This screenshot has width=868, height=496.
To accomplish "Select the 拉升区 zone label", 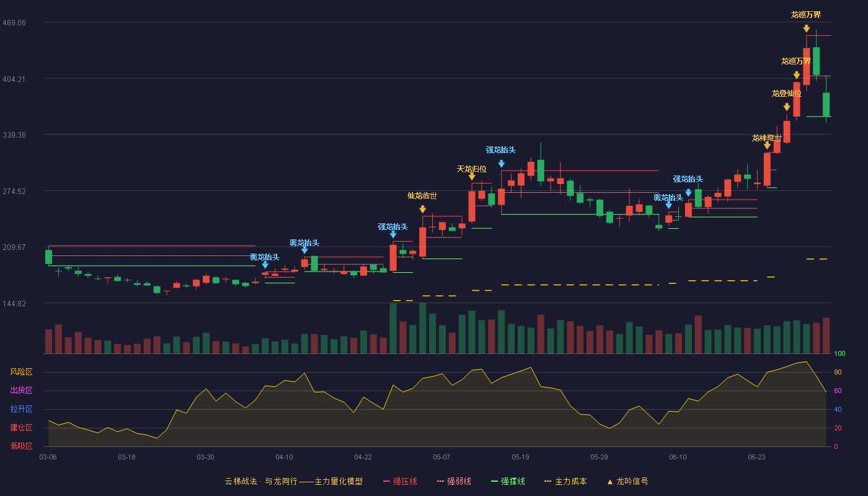I will click(x=22, y=409).
